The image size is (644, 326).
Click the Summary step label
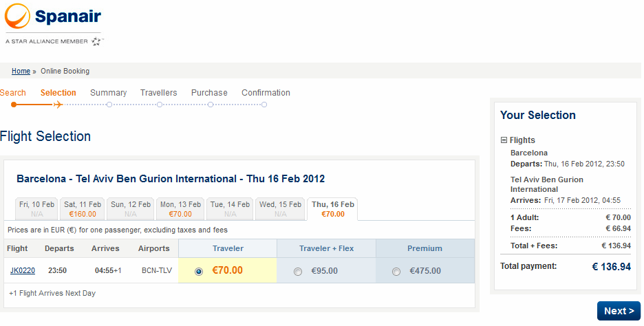point(109,93)
